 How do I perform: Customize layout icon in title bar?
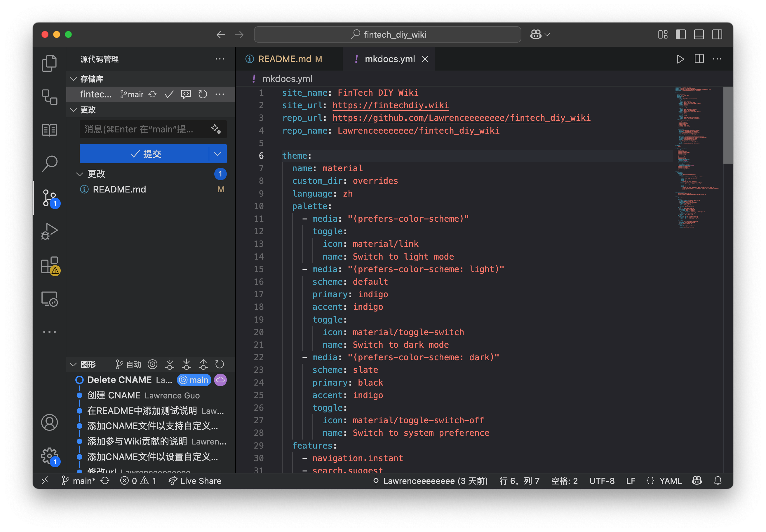point(663,34)
